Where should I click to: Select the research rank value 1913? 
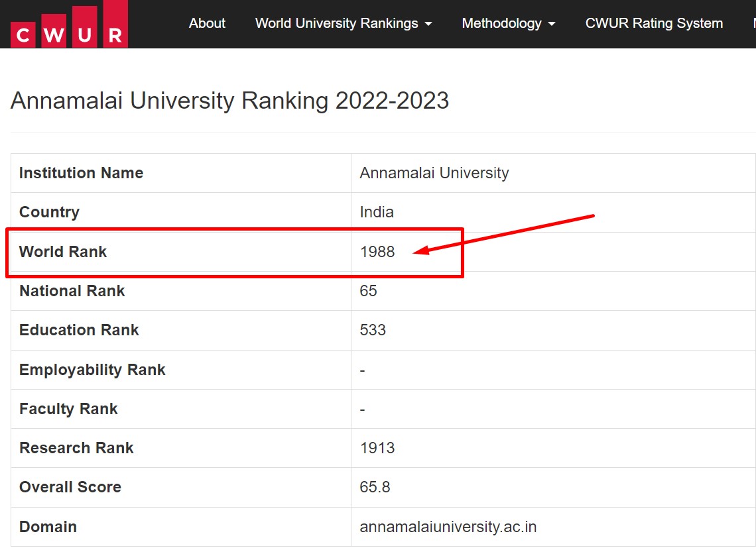tap(377, 448)
